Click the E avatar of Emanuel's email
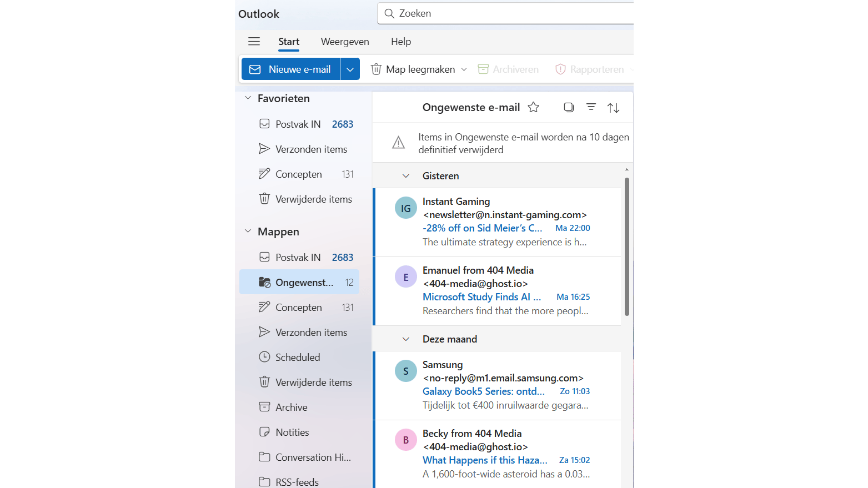This screenshot has width=868, height=488. tap(406, 277)
